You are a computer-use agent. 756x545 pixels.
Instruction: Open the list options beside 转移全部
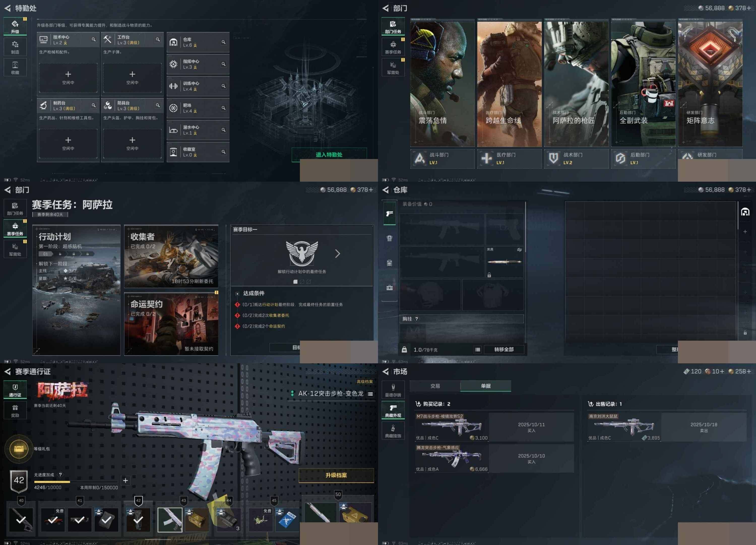(x=477, y=349)
